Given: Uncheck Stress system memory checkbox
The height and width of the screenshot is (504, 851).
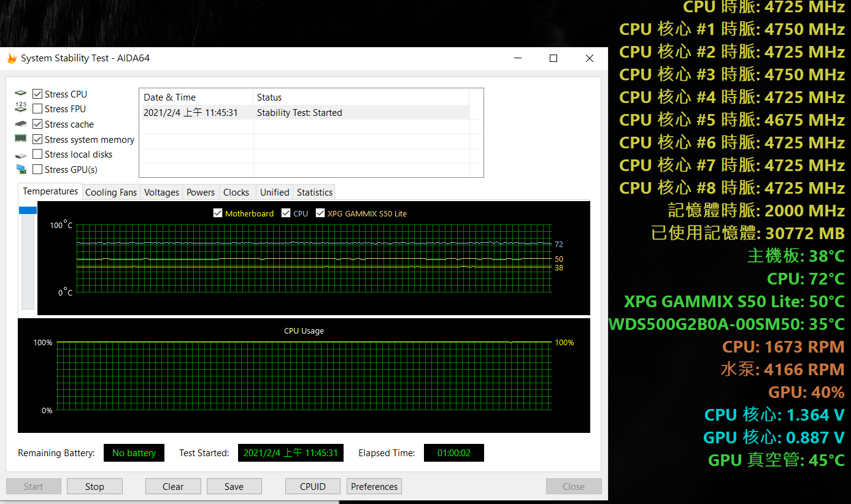Looking at the screenshot, I should [x=37, y=139].
